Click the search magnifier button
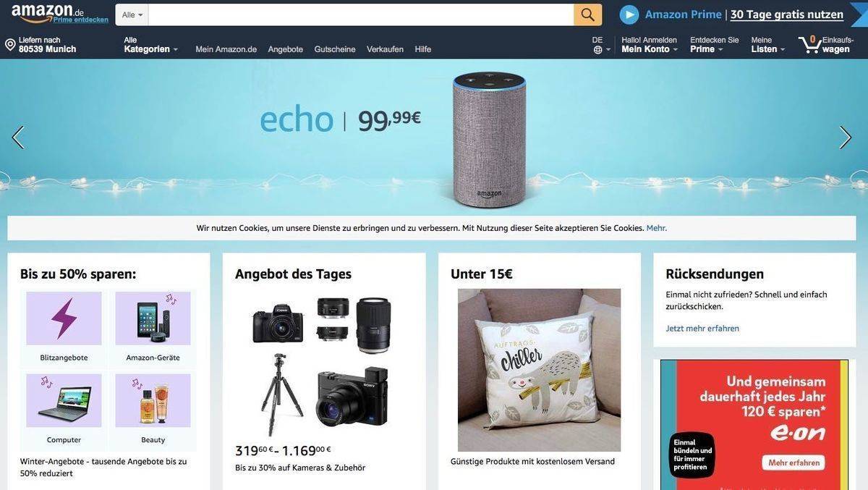This screenshot has width=868, height=490. [x=587, y=14]
